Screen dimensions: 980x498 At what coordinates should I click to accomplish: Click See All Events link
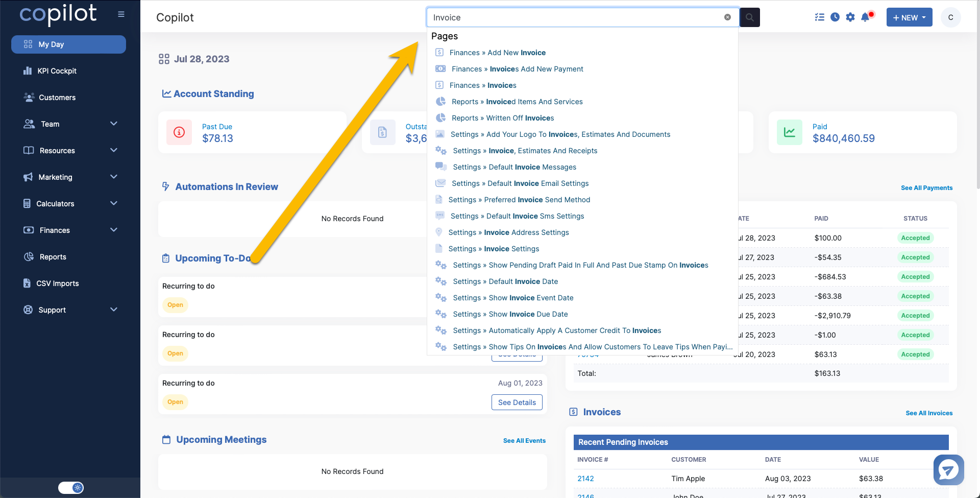click(524, 441)
